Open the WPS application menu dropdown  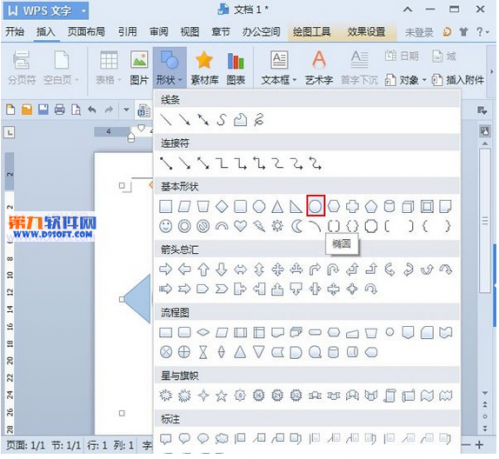[x=84, y=11]
